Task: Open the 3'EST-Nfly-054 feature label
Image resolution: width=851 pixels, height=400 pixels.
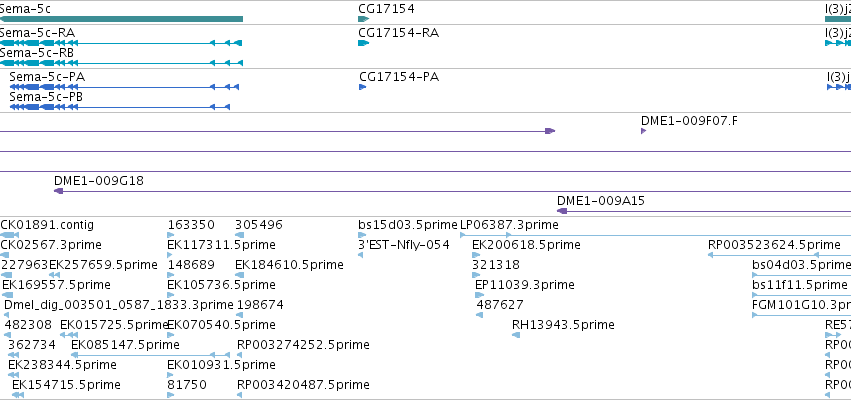Action: tap(404, 245)
